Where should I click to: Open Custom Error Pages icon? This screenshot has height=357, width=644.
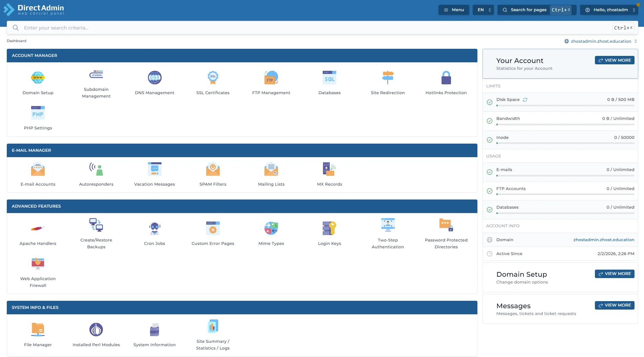(213, 228)
